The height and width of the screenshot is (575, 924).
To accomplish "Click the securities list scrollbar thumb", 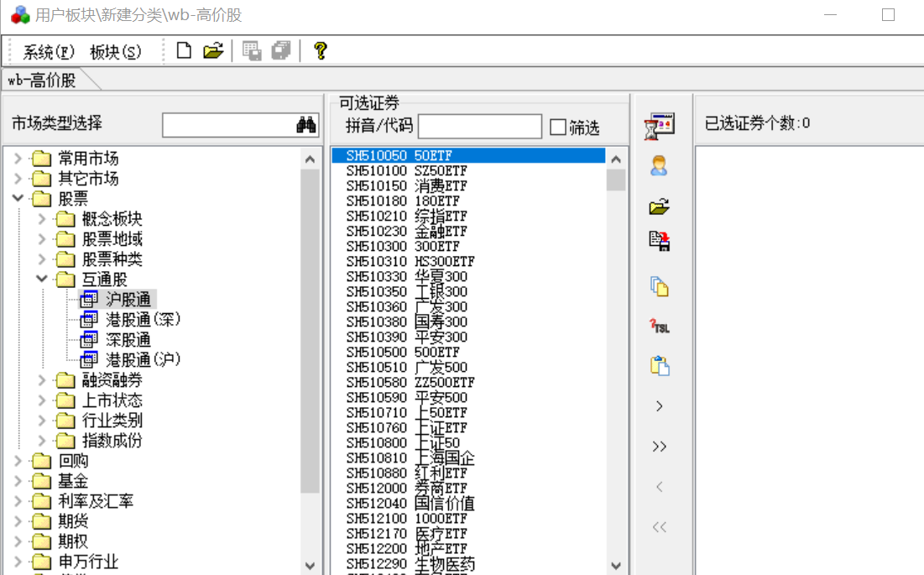I will [616, 180].
